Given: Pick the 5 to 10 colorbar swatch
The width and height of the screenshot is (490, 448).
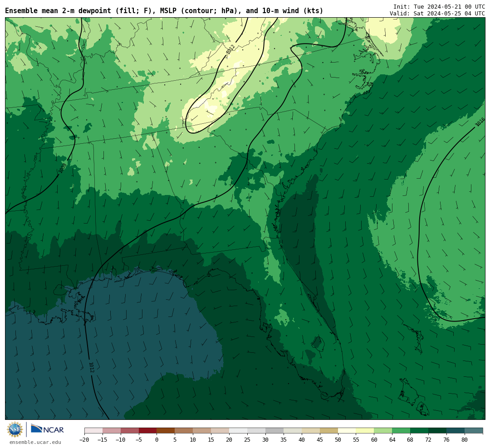Looking at the screenshot, I should pos(184,431).
